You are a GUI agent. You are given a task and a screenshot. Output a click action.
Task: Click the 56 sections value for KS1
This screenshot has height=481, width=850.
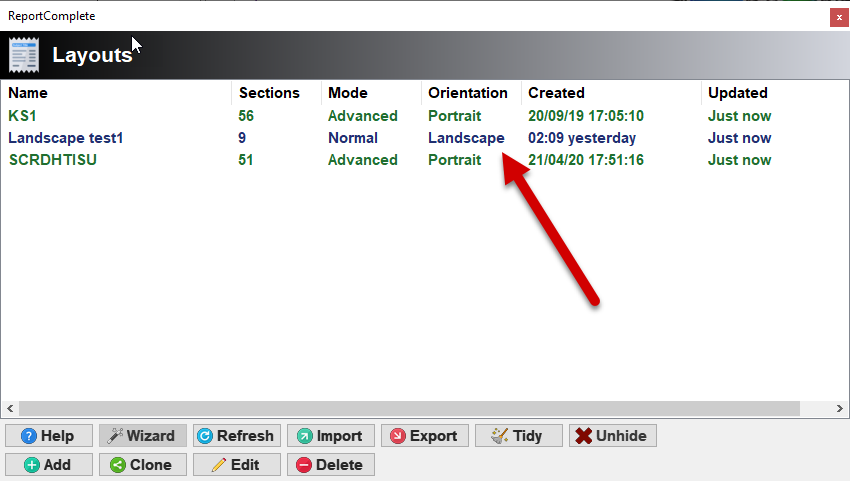[246, 116]
